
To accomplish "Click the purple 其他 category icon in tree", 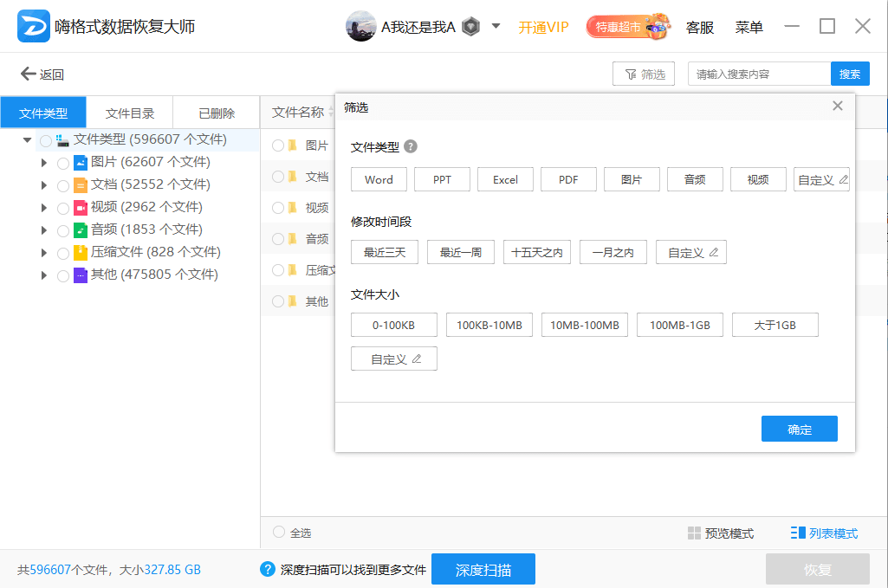I will tap(81, 275).
